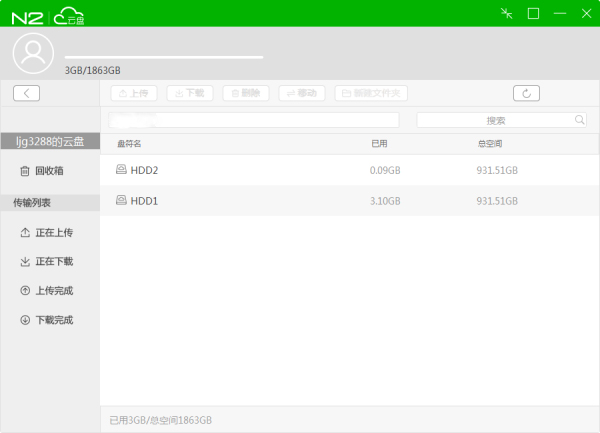Click the HDD2 drive icon
The image size is (600, 433).
pos(121,170)
